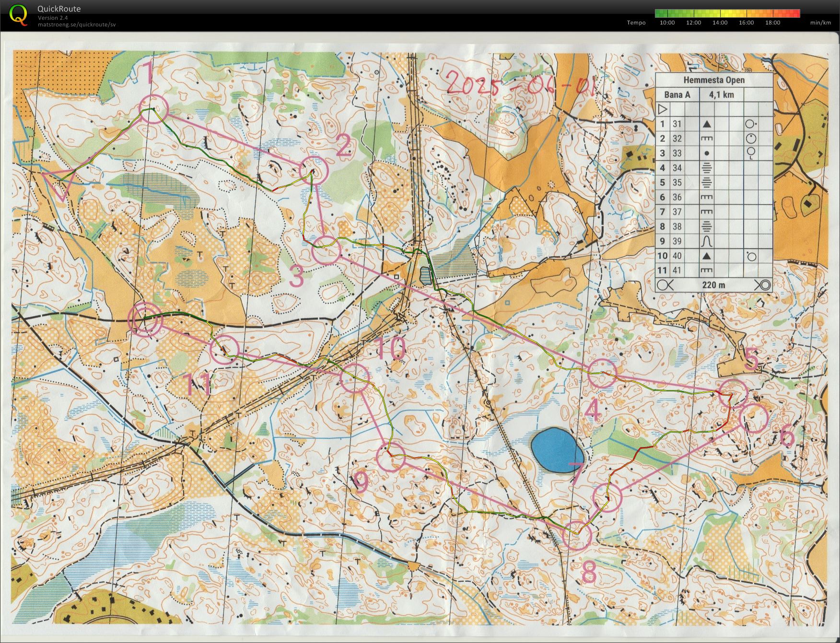
Task: Select control circle 6 on the map
Action: click(754, 418)
